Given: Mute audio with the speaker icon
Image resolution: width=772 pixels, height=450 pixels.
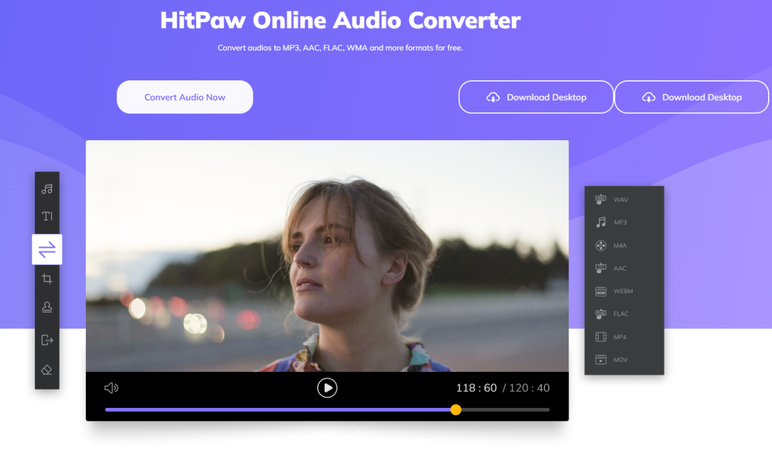Looking at the screenshot, I should tap(111, 388).
